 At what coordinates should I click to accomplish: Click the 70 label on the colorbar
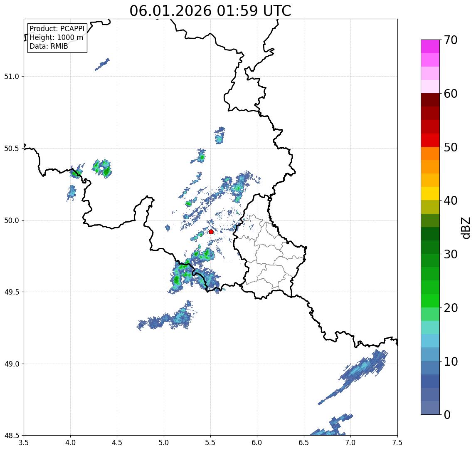pyautogui.click(x=450, y=40)
